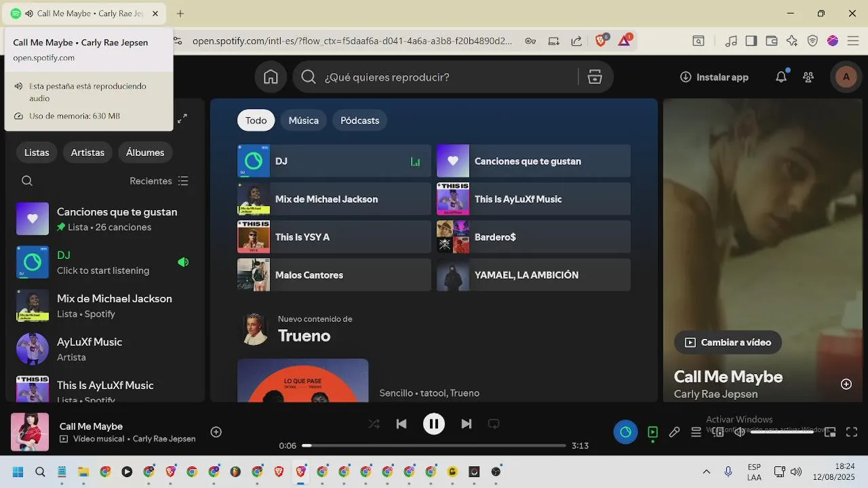The image size is (868, 488).
Task: Toggle shuffle playback
Action: tap(374, 424)
